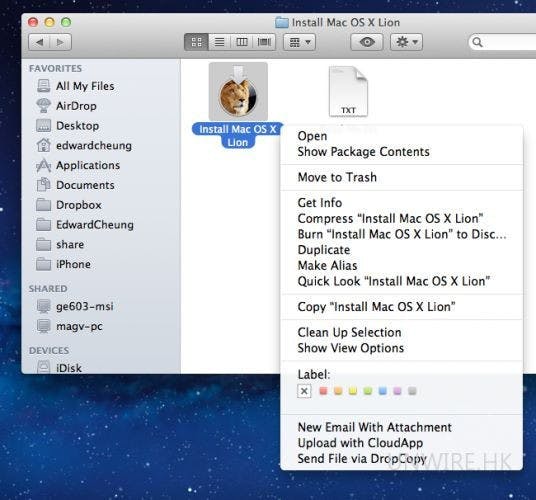
Task: Choose Burn "Install Mac OS X Lion" to Disc
Action: (402, 234)
